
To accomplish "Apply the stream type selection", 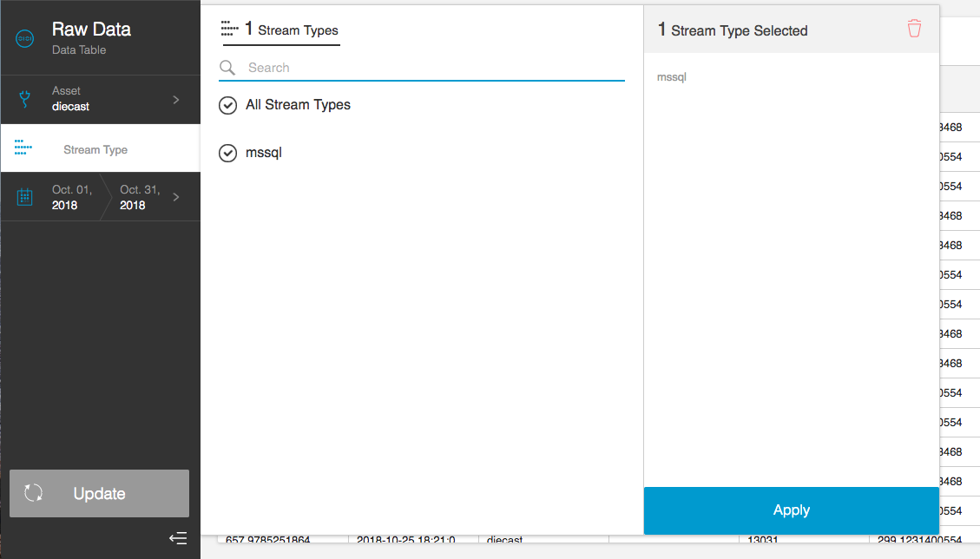I will 792,510.
